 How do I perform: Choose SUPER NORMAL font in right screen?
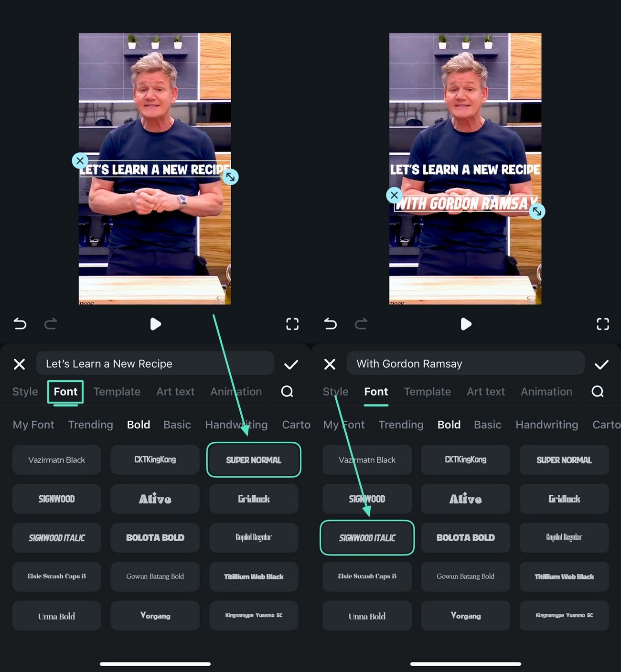(564, 460)
